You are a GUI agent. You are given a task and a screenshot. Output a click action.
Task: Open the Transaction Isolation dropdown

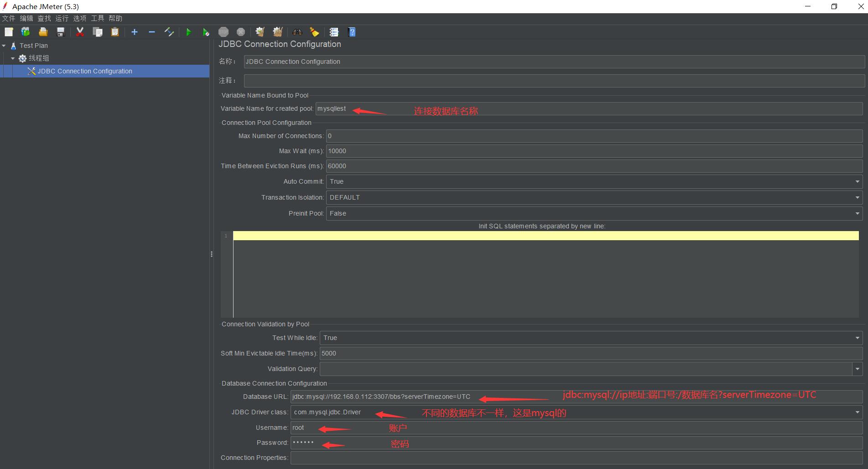594,197
